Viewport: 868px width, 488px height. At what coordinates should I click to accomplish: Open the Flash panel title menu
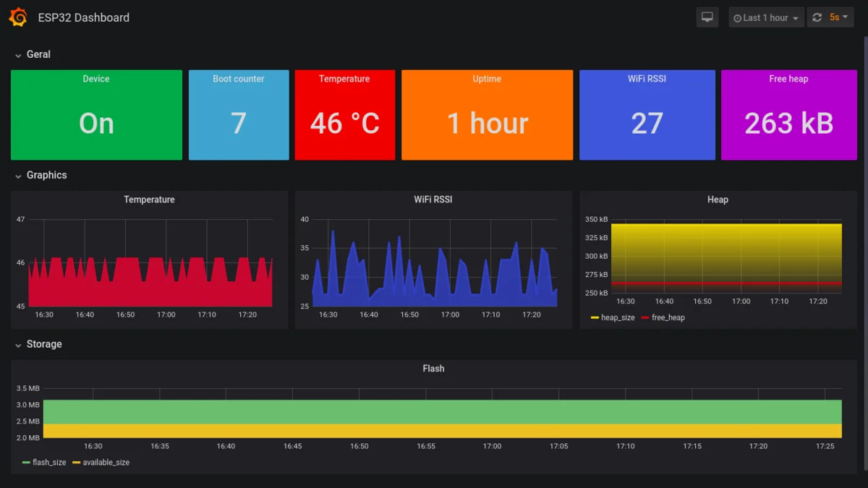(433, 369)
